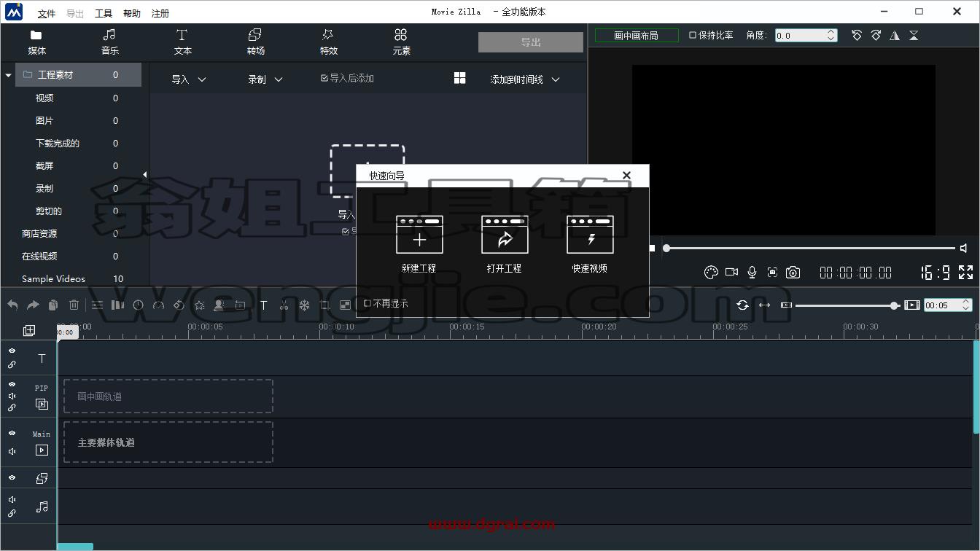The width and height of the screenshot is (980, 551).
Task: Click the fit-to-width double arrow icon
Action: coord(764,305)
